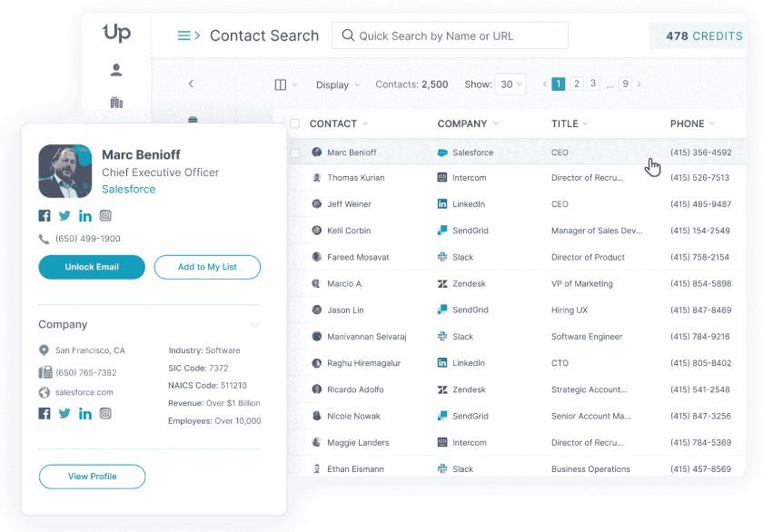Image resolution: width=763 pixels, height=532 pixels.
Task: Go to page 1 of results
Action: tap(559, 84)
